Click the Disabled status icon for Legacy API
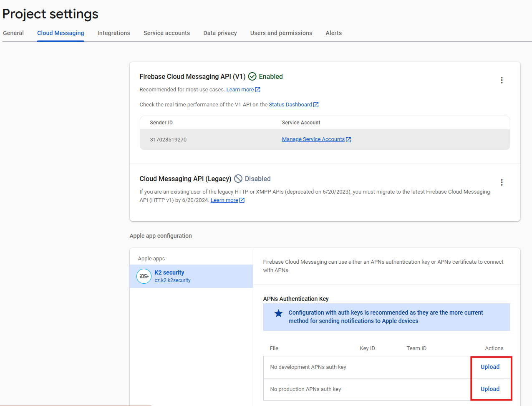The width and height of the screenshot is (532, 406). [238, 179]
